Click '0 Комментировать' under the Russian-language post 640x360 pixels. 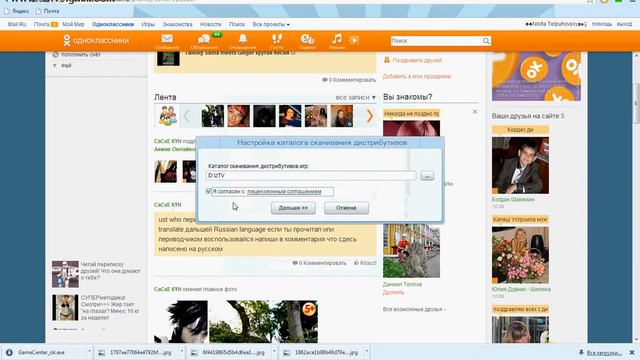point(319,263)
